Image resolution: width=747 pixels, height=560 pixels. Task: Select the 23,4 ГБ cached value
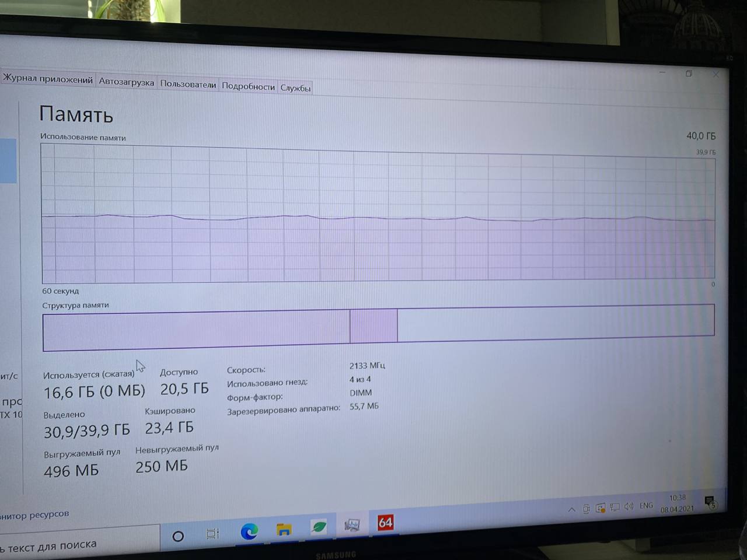[x=169, y=428]
